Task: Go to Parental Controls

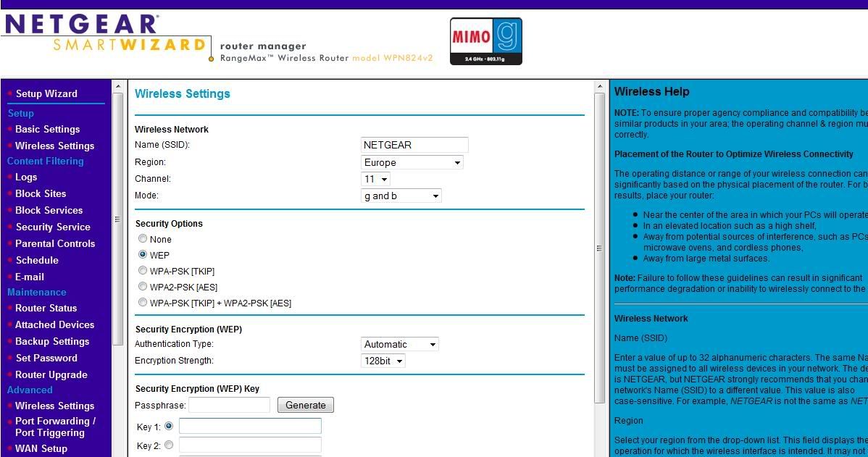Action: coord(55,243)
